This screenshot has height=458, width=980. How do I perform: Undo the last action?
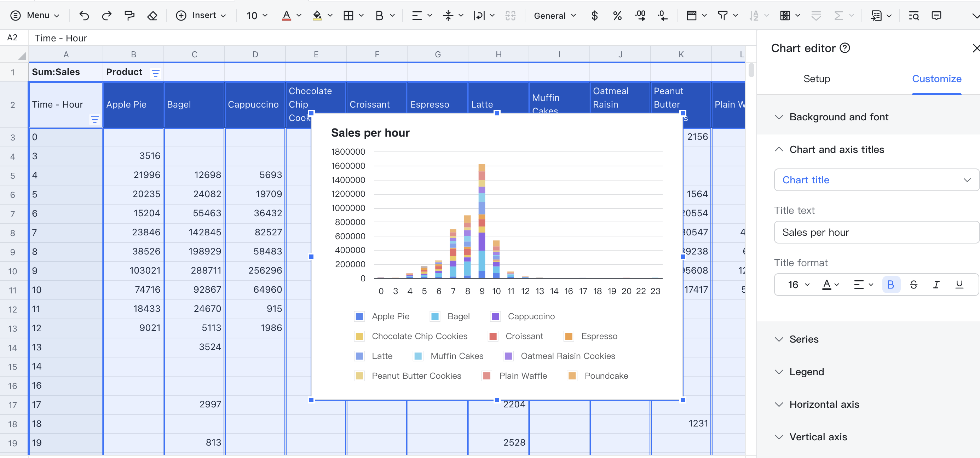[x=84, y=16]
